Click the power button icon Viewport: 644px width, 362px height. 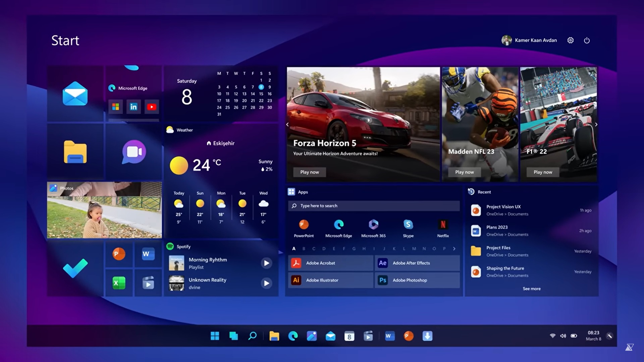tap(587, 40)
